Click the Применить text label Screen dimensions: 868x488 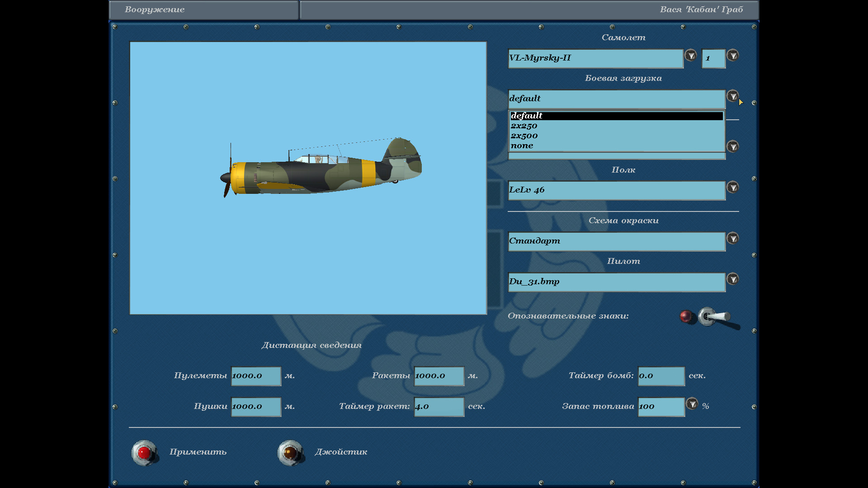(x=198, y=452)
